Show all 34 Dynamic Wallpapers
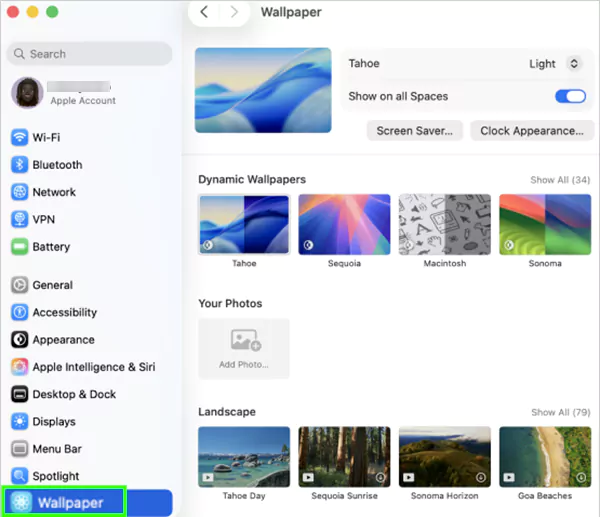The image size is (600, 517). (560, 180)
